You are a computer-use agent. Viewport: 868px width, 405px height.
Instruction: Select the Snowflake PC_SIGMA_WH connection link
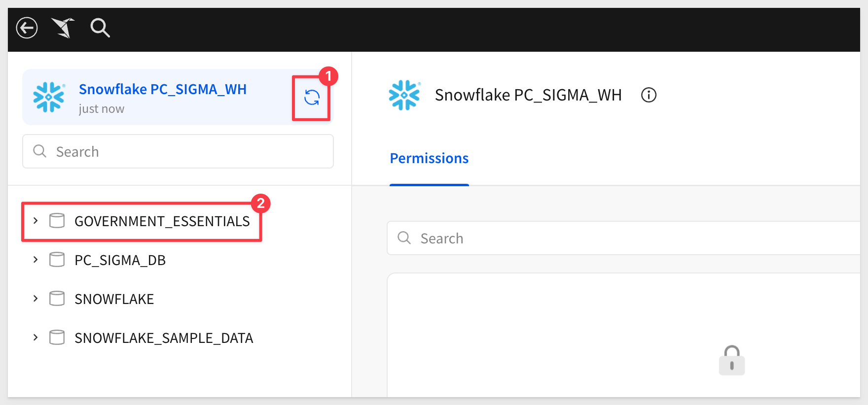pos(163,89)
